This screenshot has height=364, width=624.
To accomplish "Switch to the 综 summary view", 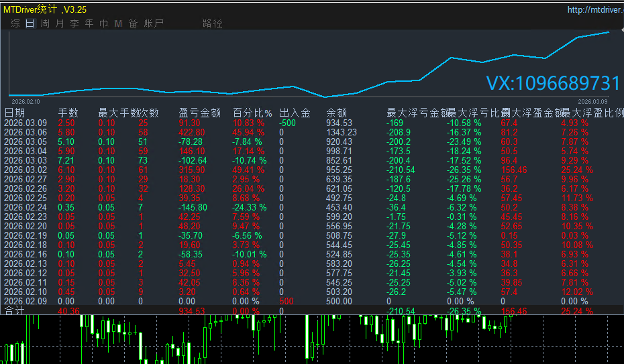I will point(15,23).
